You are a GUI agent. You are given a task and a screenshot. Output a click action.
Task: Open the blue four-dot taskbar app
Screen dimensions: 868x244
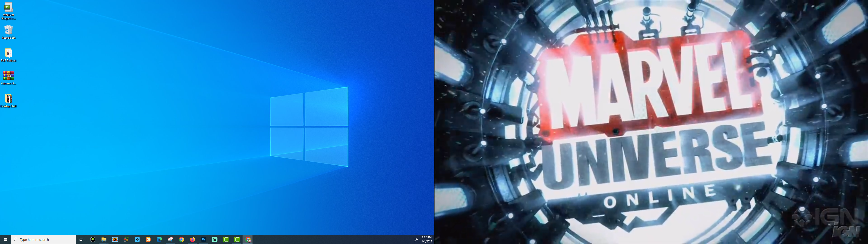[x=137, y=240]
